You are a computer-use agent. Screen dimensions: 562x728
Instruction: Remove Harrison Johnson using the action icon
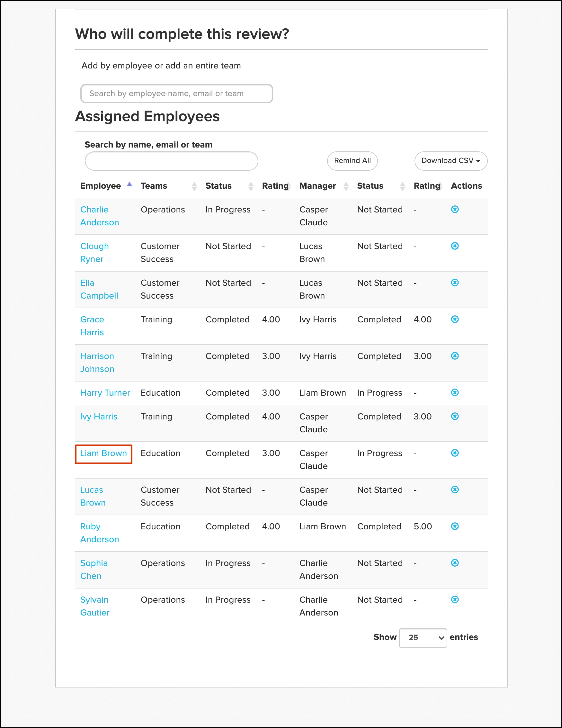pyautogui.click(x=455, y=356)
